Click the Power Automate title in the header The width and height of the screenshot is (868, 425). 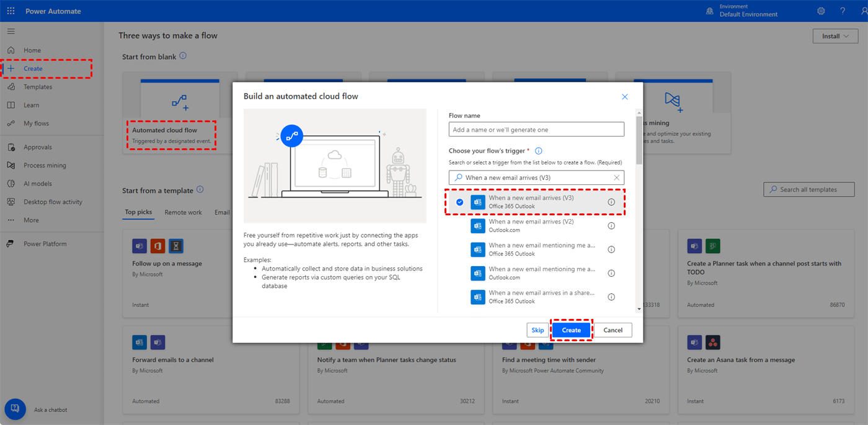tap(53, 11)
